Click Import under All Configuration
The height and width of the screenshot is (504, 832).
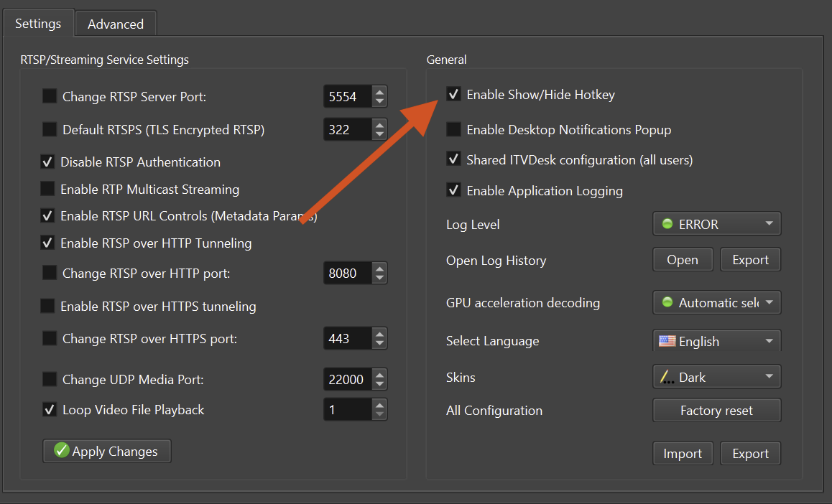coord(683,454)
